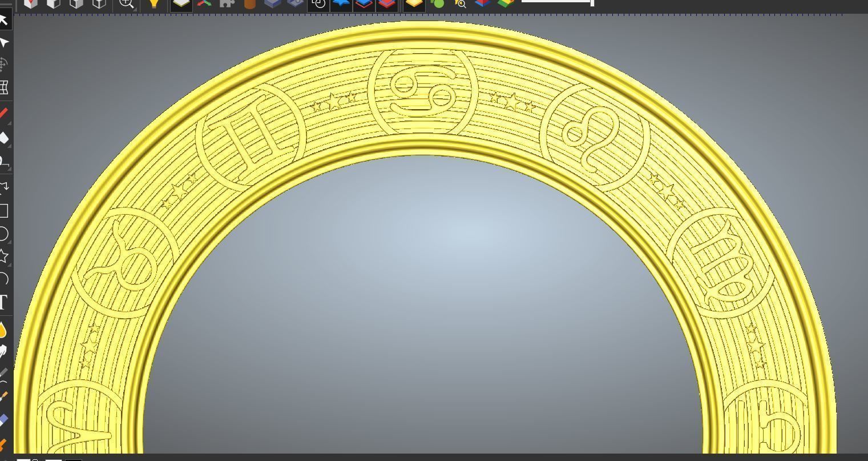The image size is (868, 461).
Task: Select the Rectangle drawing tool
Action: (3, 211)
